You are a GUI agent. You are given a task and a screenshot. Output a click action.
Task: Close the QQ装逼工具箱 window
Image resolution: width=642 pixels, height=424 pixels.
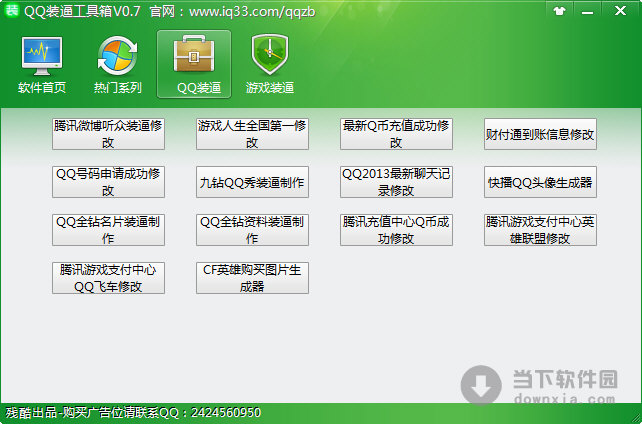(x=620, y=11)
